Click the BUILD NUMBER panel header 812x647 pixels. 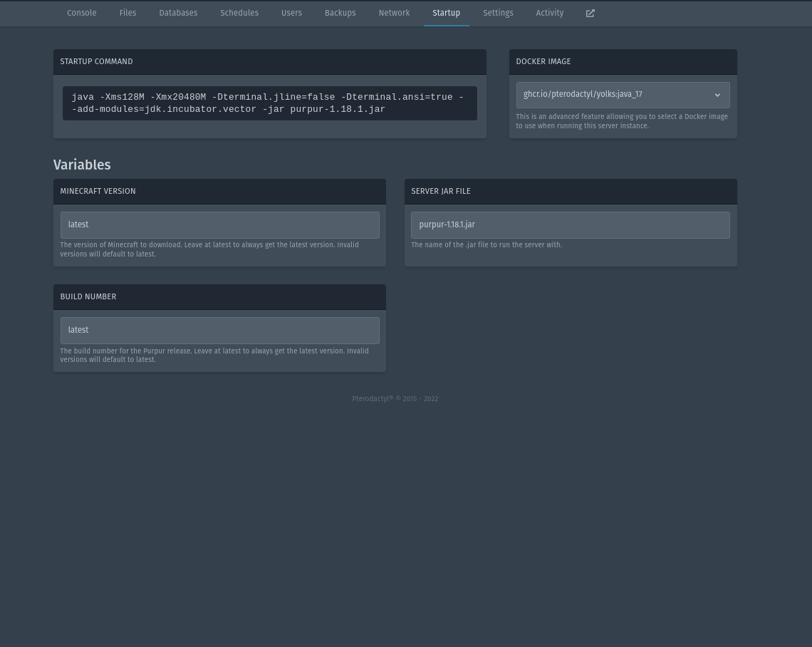click(219, 297)
